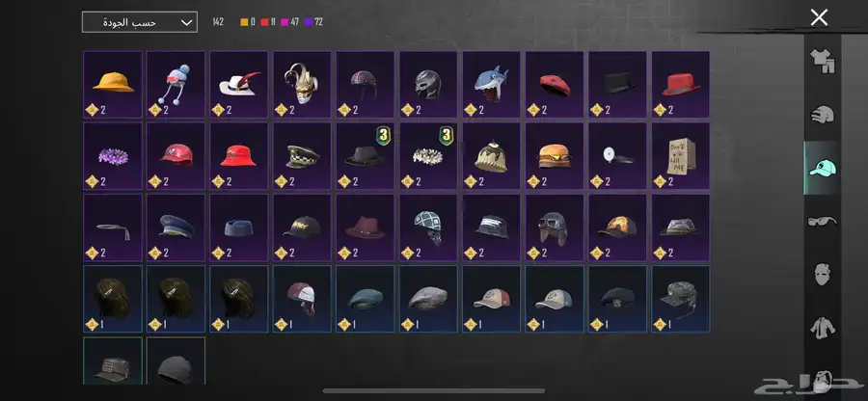Choose the purple flower crown item
The width and height of the screenshot is (868, 401).
coord(113,156)
